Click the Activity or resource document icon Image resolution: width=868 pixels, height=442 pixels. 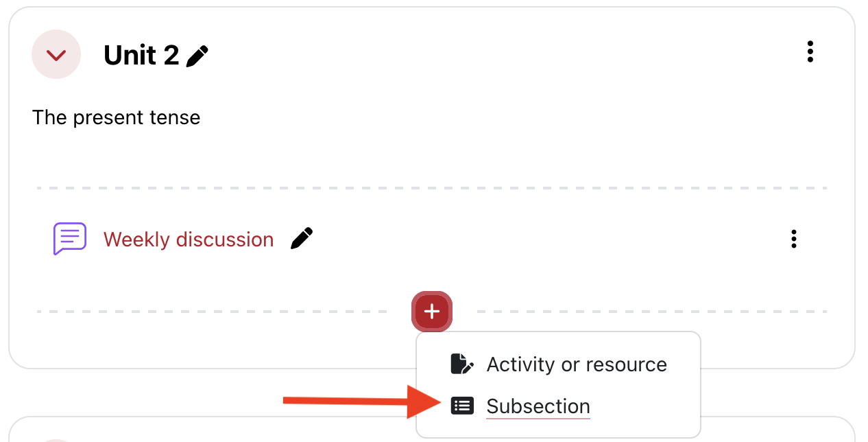(x=463, y=364)
